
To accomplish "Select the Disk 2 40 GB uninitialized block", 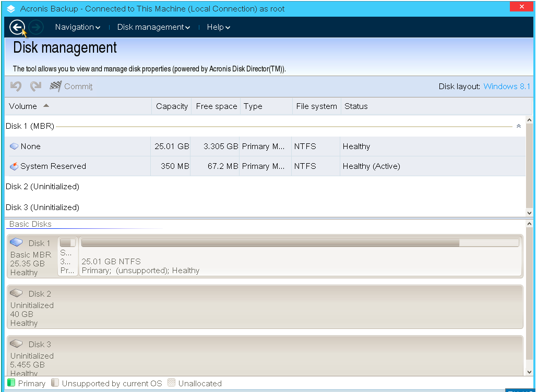I will [x=265, y=307].
